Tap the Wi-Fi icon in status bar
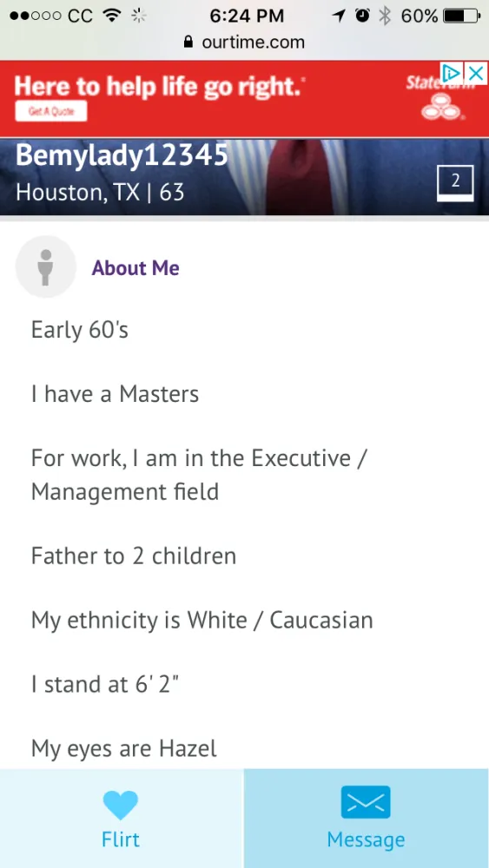This screenshot has height=868, width=489. pos(112,16)
